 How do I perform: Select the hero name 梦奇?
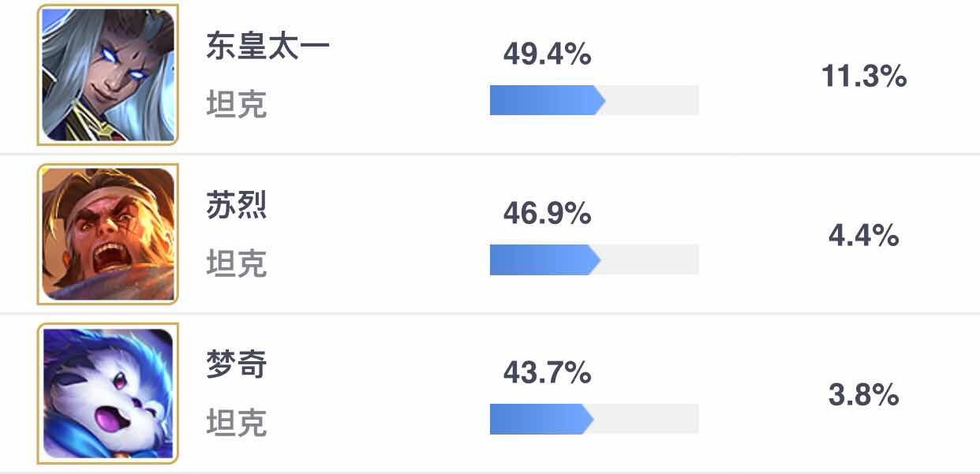[x=237, y=364]
